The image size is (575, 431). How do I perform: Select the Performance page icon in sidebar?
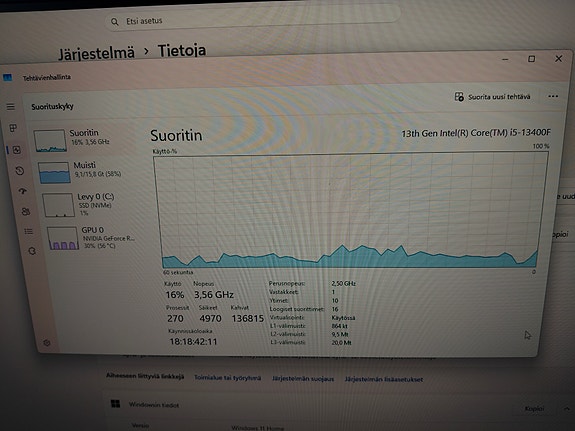17,150
